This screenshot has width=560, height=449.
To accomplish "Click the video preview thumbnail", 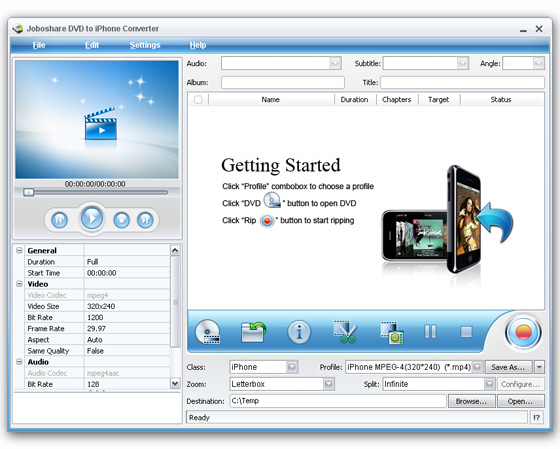I will click(x=97, y=119).
